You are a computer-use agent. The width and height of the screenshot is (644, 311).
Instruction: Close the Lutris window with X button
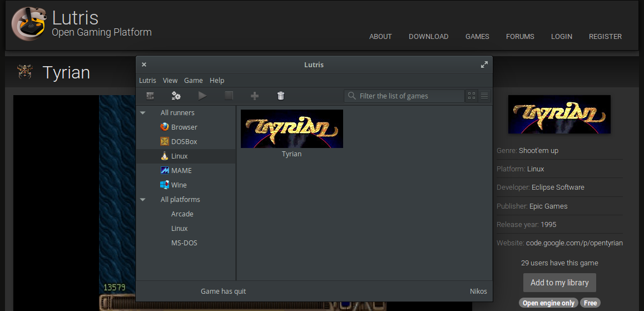coord(143,65)
